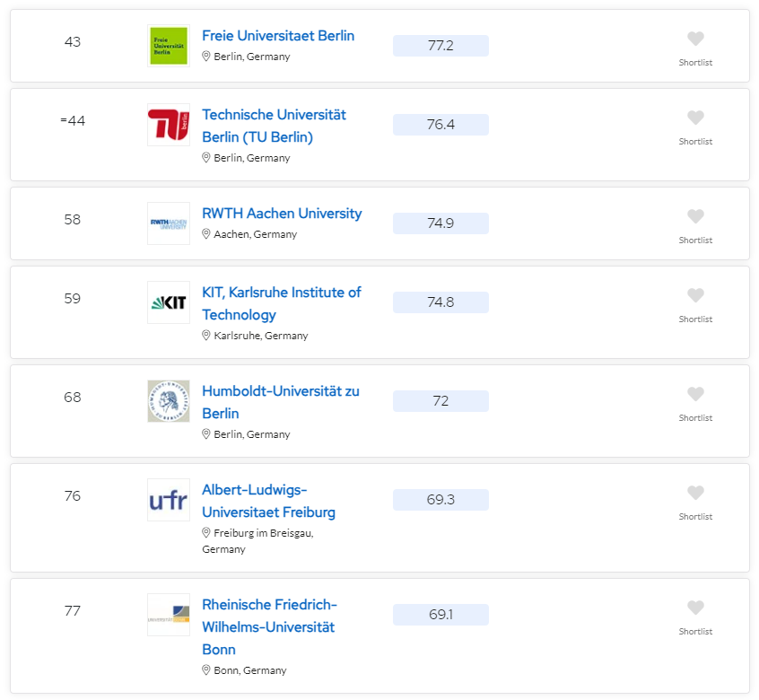Open Rheinische Friedrich-Wilhelms-Universität Bonn link
Viewport: 759px width, 700px height.
click(x=270, y=627)
